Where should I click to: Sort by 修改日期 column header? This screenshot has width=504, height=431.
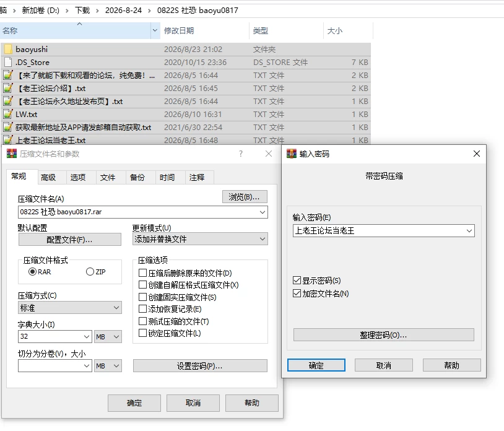205,30
